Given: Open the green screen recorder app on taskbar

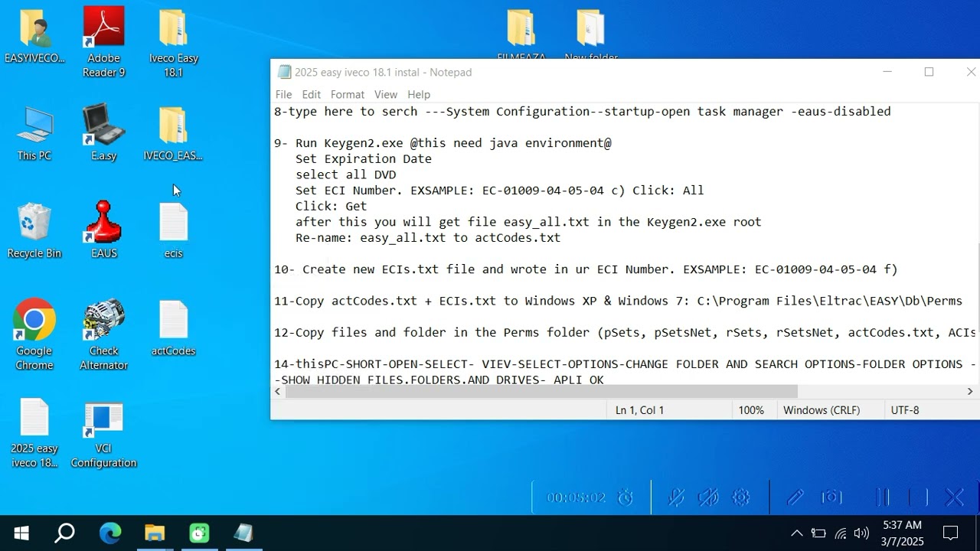Looking at the screenshot, I should (199, 533).
